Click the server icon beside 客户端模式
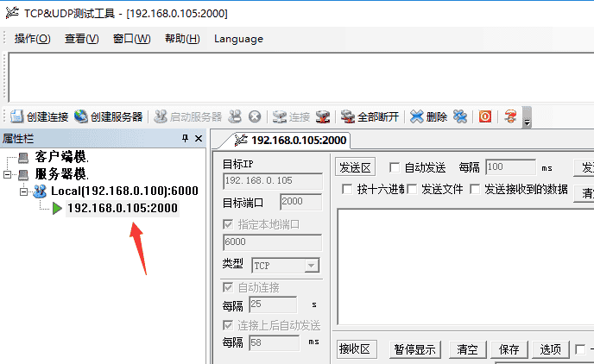This screenshot has height=364, width=594. click(23, 157)
